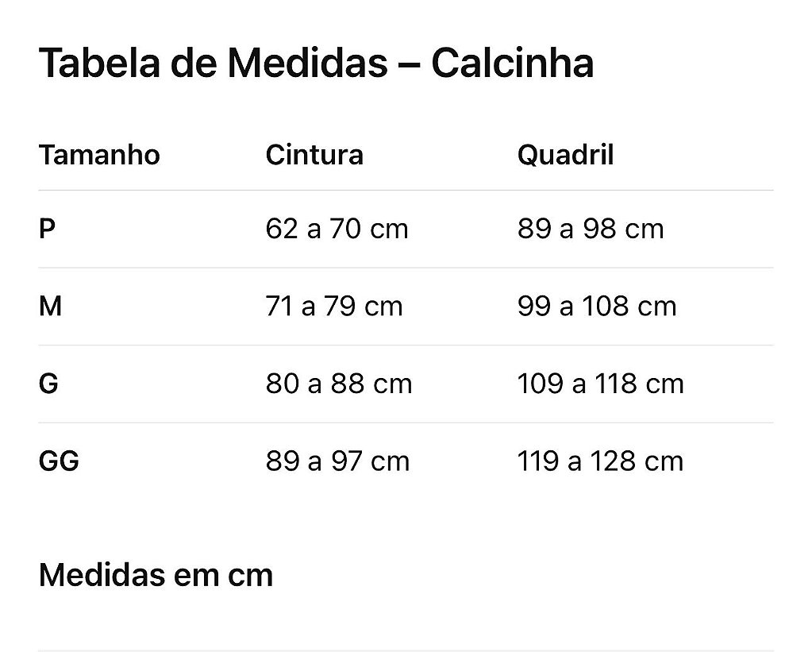Select the 'Tamanho' column header
Screen dimensions: 812x652
(x=99, y=154)
